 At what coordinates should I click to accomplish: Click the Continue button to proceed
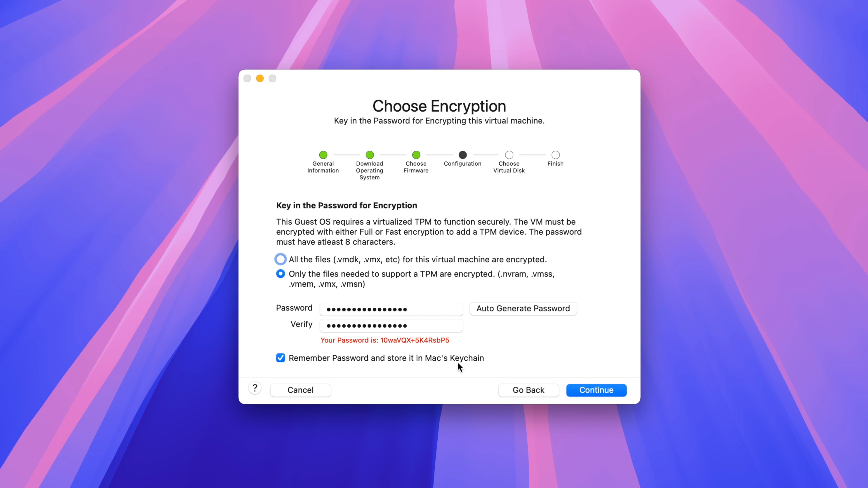tap(596, 390)
